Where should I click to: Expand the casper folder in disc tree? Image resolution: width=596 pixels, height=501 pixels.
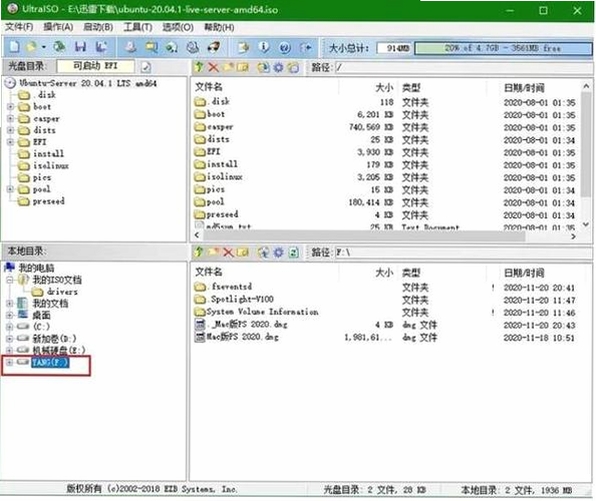coord(11,119)
